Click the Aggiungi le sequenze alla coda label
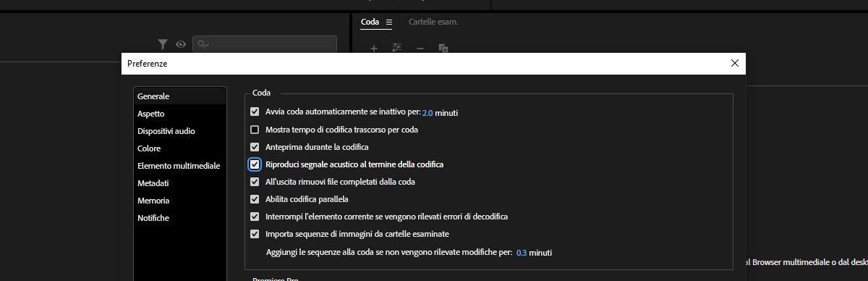Screen dimensions: 868x281 click(389, 252)
